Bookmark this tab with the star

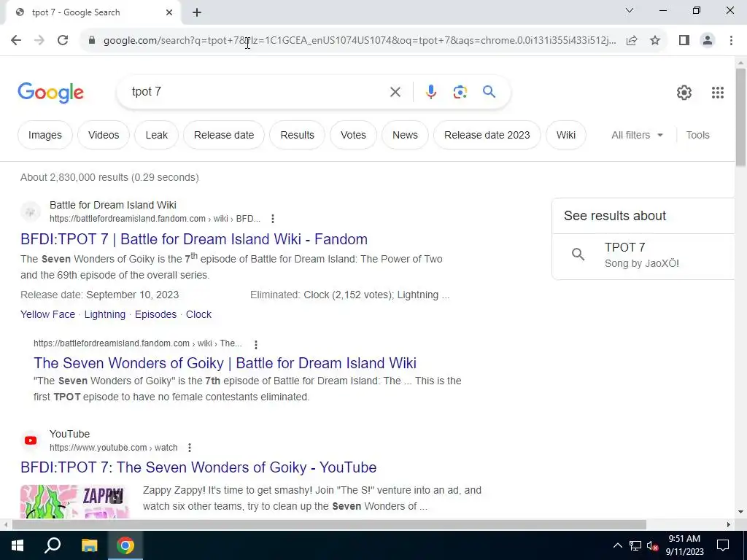point(655,41)
